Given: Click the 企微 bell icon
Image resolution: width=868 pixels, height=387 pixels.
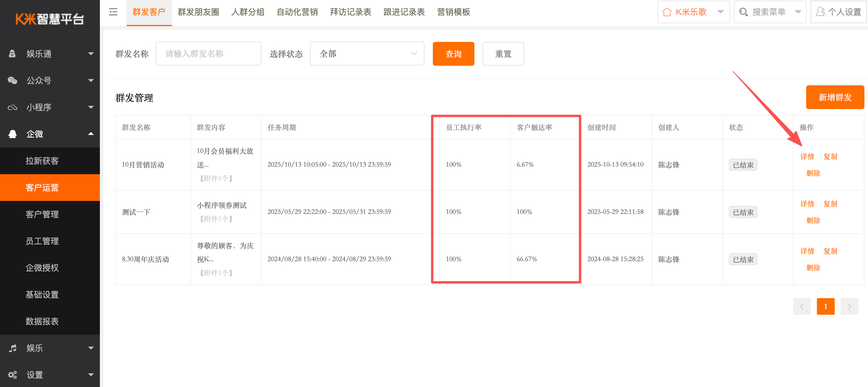Looking at the screenshot, I should 12,134.
